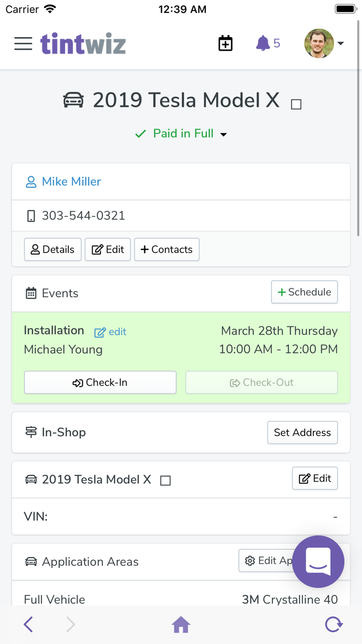This screenshot has height=644, width=362.
Task: Open notifications bell with 5 alerts
Action: coord(268,43)
